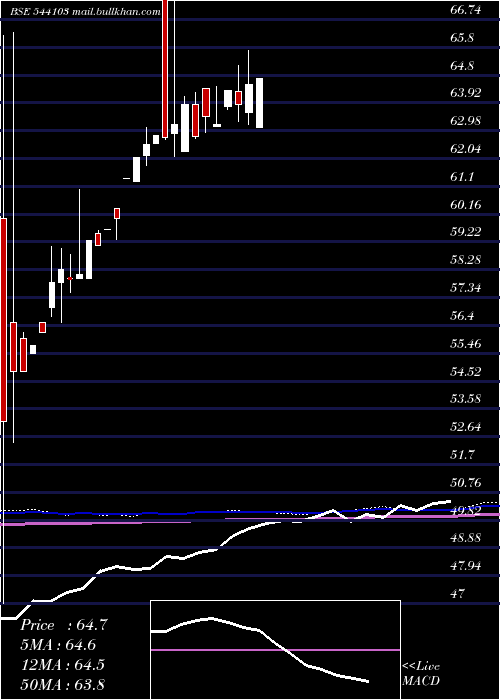This screenshot has width=500, height=700.
Task: Click the 64.8 price axis label
Action: [462, 66]
